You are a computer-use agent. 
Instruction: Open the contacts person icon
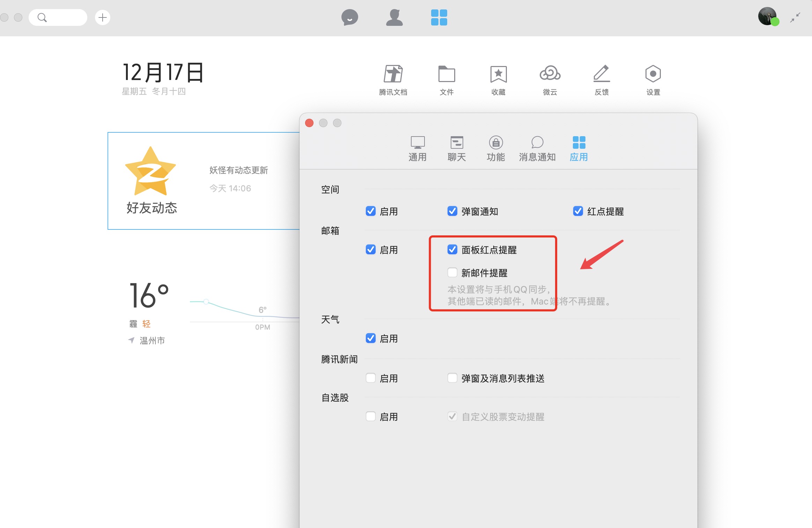394,17
